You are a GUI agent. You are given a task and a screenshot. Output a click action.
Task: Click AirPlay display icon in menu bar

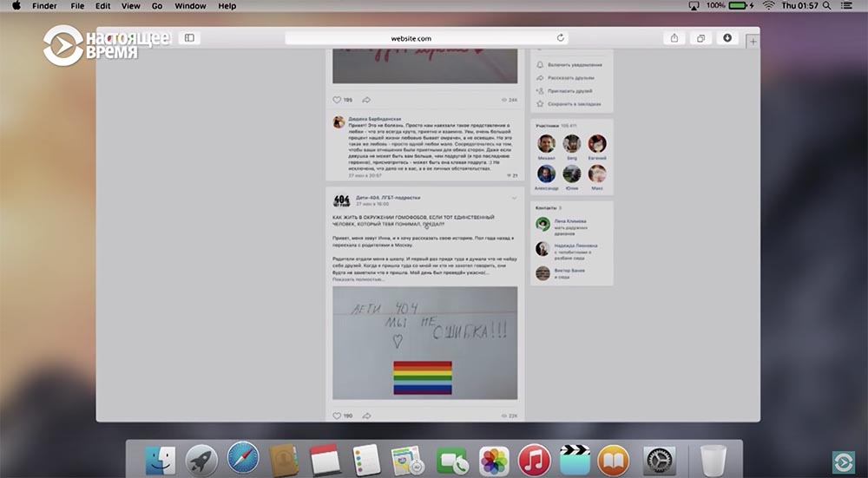coord(694,5)
